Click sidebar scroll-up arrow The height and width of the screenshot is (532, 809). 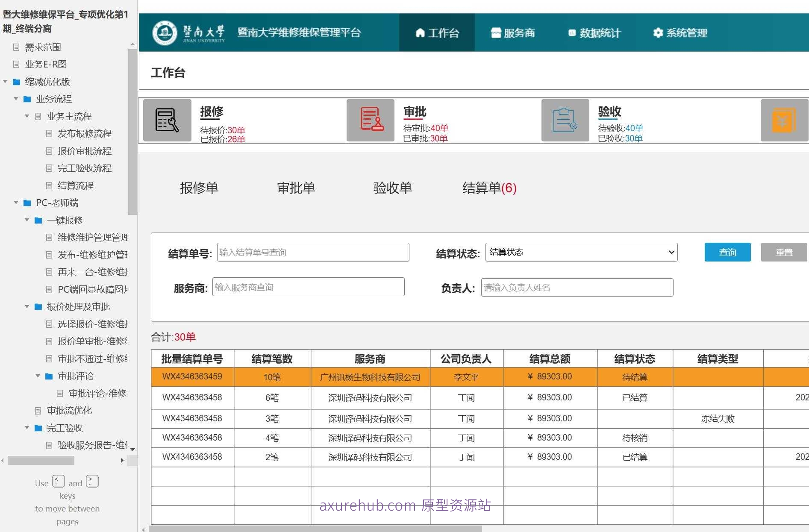click(132, 44)
